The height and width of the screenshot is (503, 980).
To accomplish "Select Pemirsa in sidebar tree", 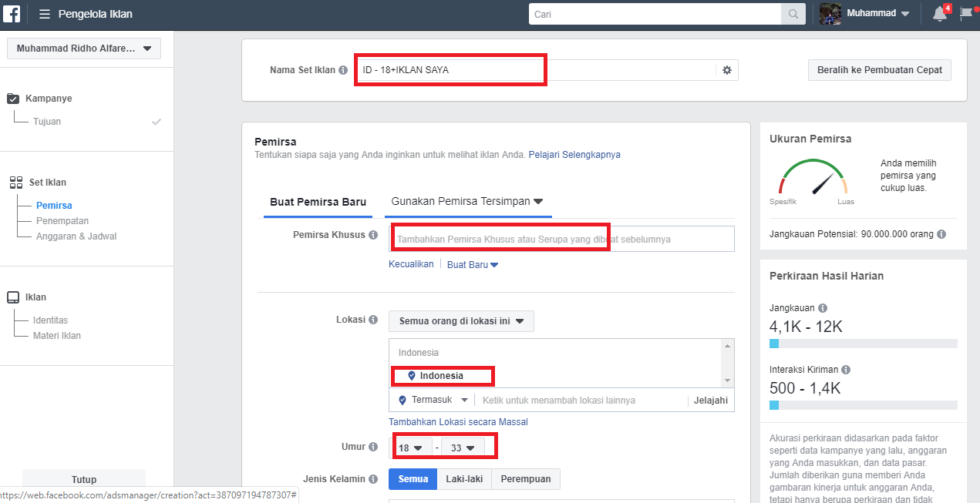I will (54, 206).
